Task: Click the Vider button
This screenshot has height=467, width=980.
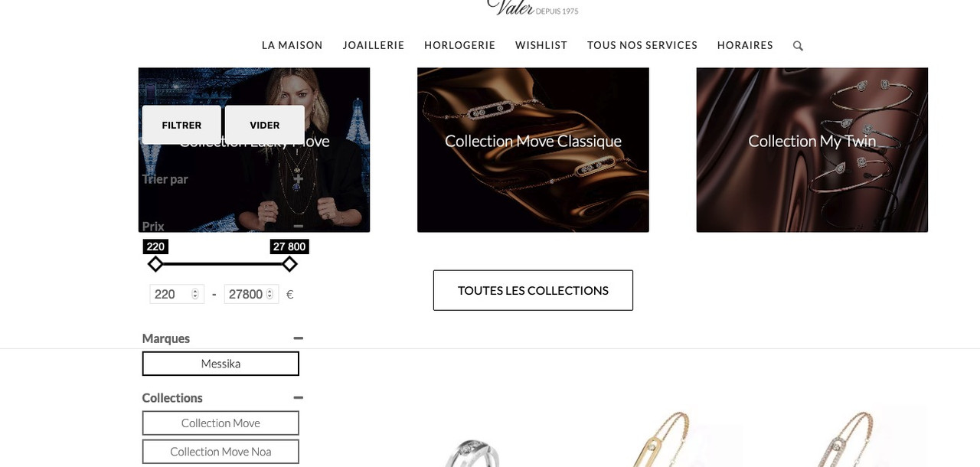Action: point(265,125)
